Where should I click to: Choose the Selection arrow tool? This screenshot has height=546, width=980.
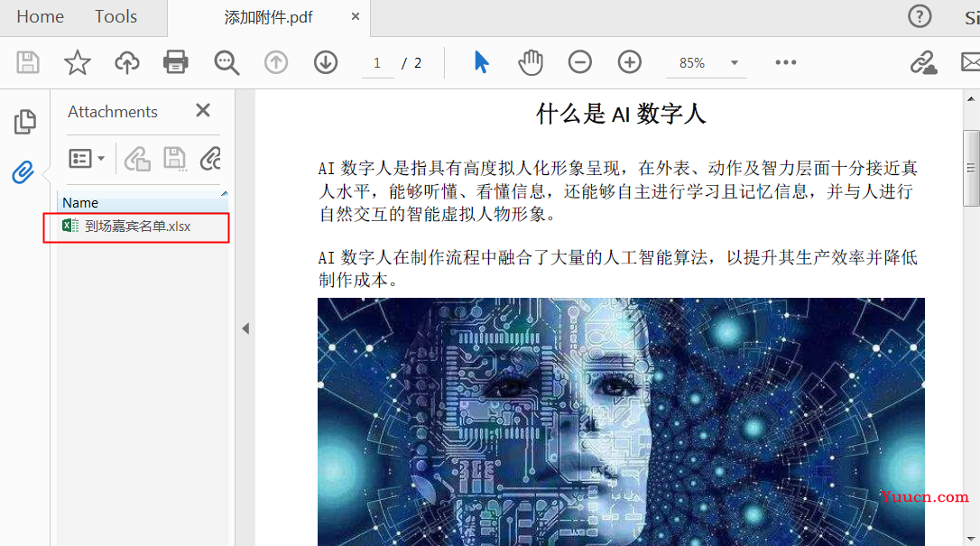pyautogui.click(x=481, y=62)
